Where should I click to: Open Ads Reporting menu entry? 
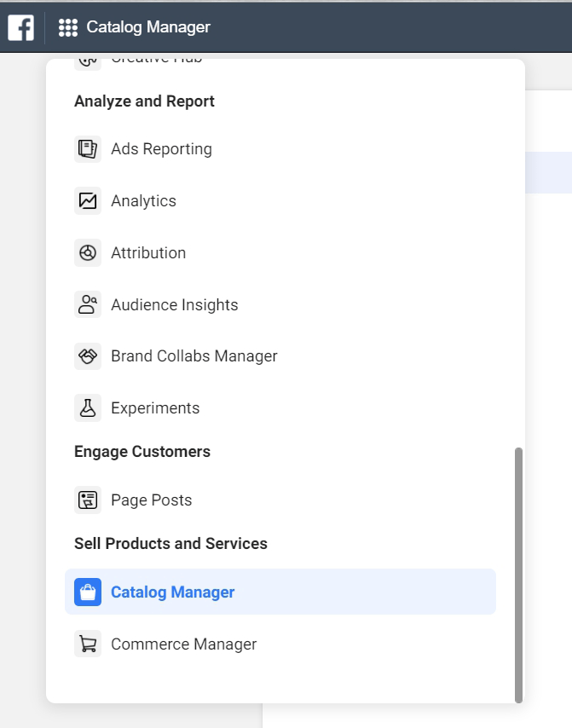tap(161, 149)
